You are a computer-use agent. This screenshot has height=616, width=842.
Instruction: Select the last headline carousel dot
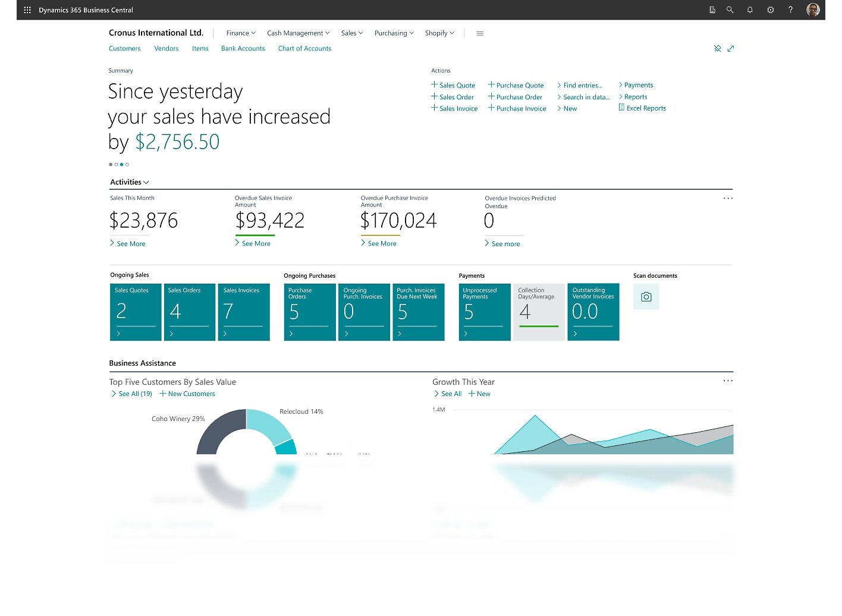click(x=127, y=165)
